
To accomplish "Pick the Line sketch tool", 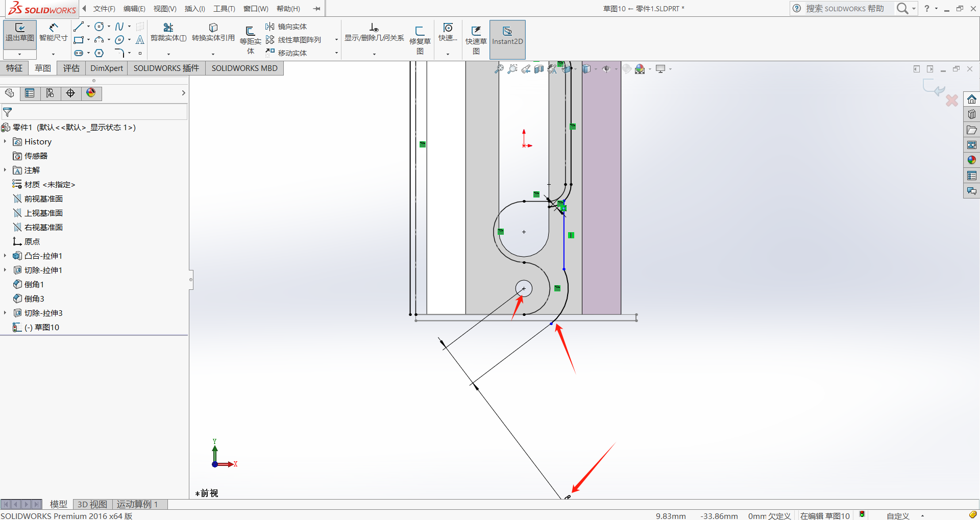I will (78, 27).
